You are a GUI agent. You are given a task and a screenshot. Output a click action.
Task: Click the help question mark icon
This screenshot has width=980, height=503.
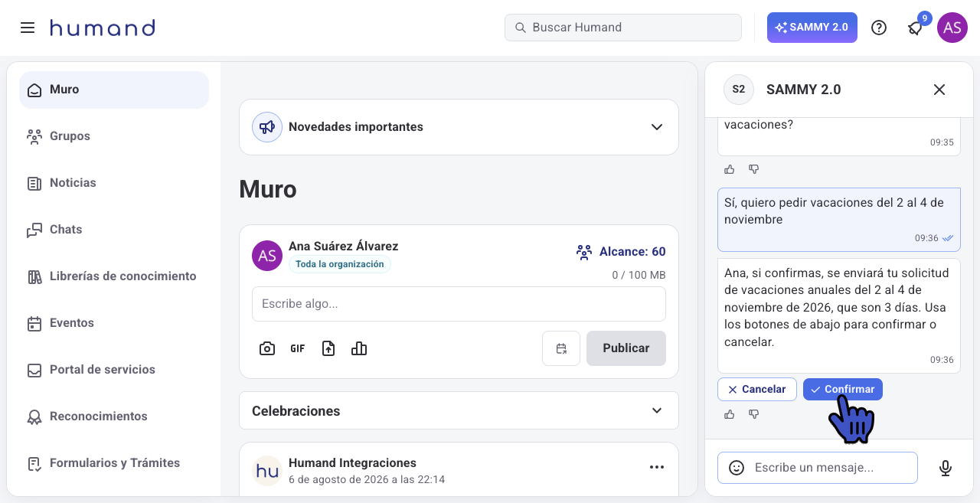click(x=879, y=28)
